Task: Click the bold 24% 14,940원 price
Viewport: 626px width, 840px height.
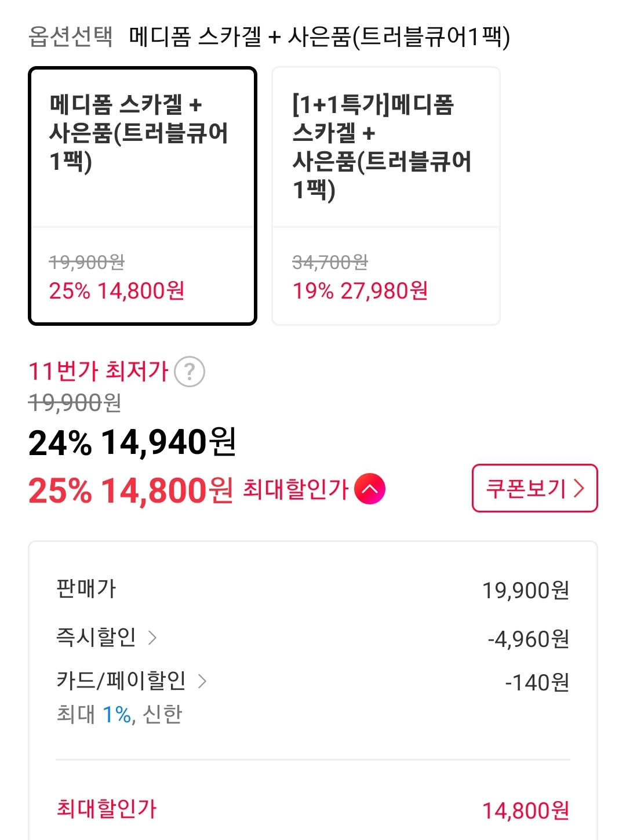Action: click(132, 443)
